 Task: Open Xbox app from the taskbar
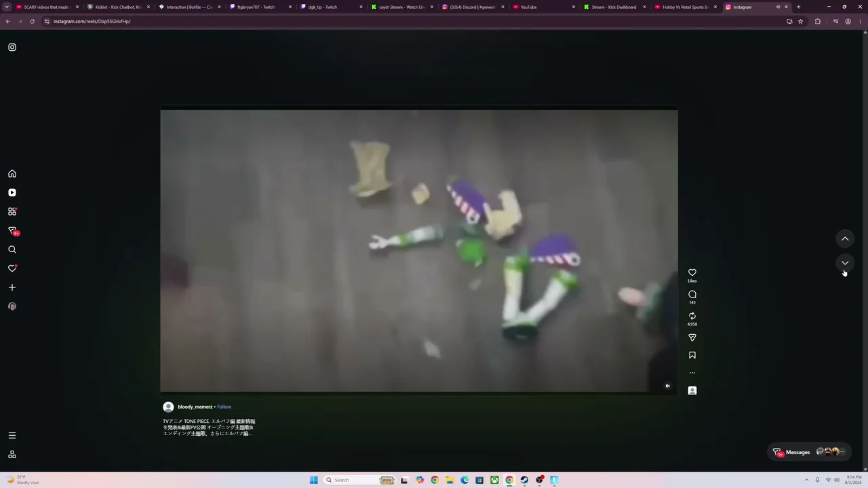coord(494,480)
